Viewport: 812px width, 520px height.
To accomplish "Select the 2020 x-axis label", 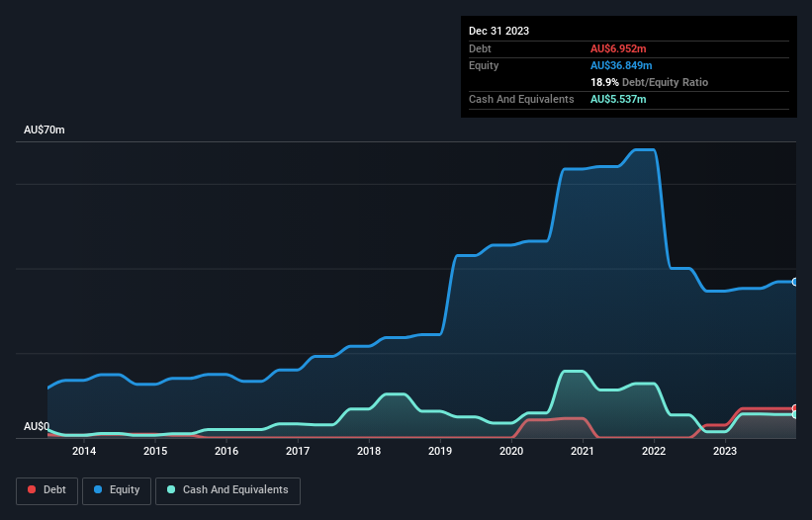I will (511, 451).
